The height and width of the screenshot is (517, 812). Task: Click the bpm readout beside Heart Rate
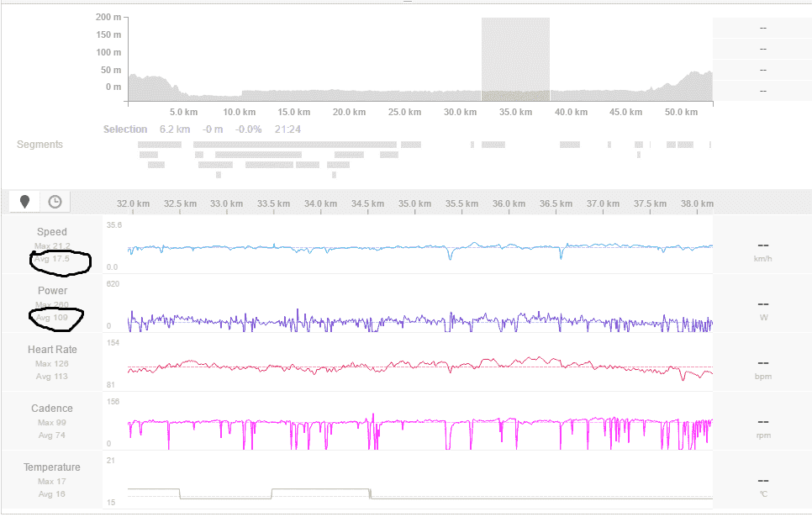762,377
